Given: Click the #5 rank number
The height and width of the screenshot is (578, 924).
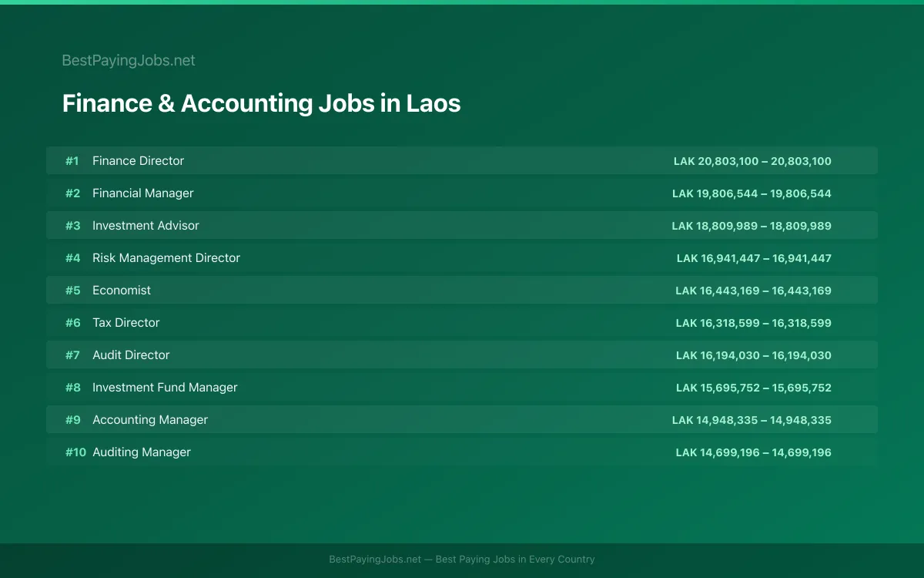Looking at the screenshot, I should point(72,291).
